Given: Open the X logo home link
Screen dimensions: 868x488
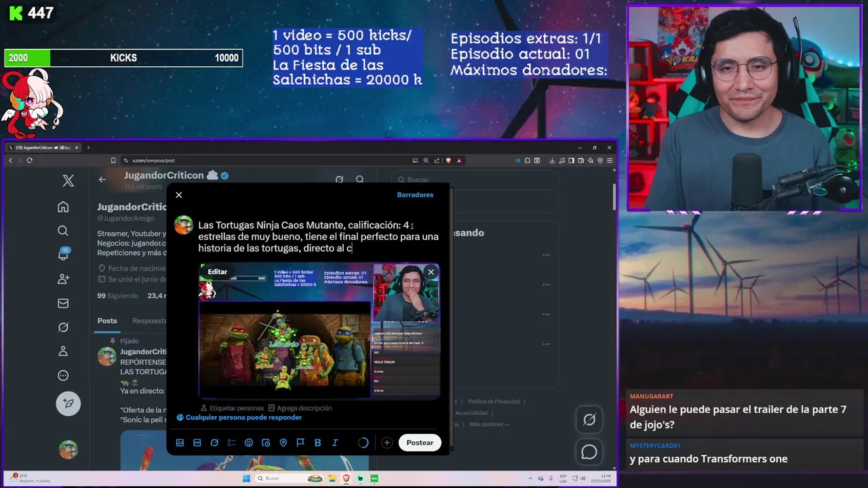Looking at the screenshot, I should click(x=68, y=181).
